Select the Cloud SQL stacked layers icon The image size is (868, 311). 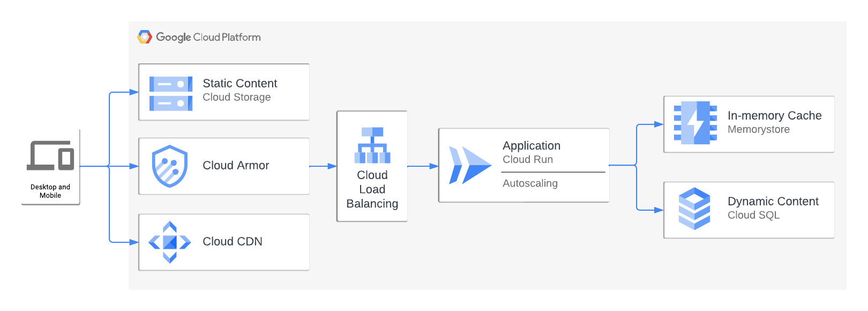tap(694, 209)
